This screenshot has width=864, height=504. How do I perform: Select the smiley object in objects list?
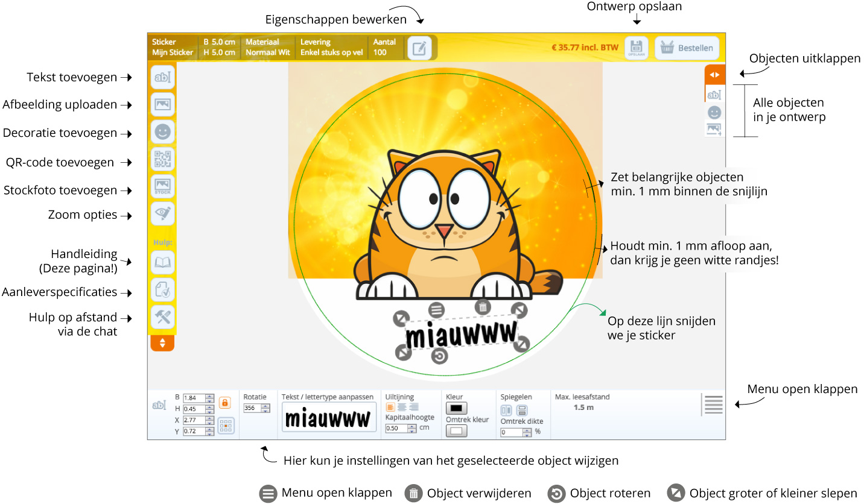click(x=714, y=112)
